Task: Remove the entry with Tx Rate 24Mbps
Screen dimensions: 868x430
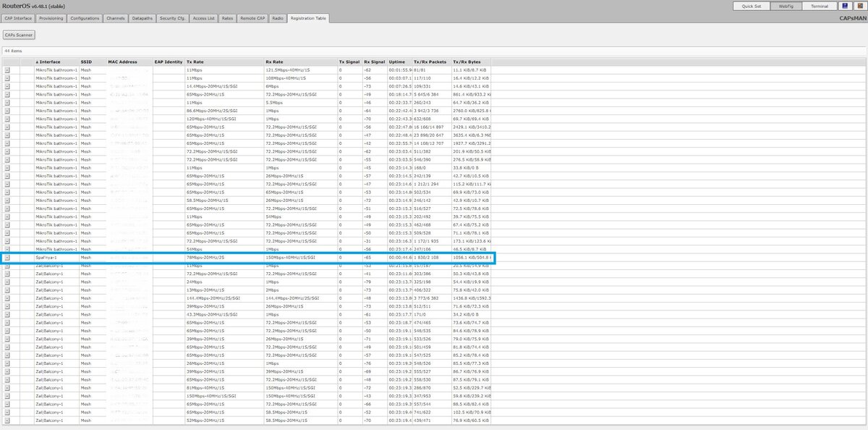Action: pos(7,282)
